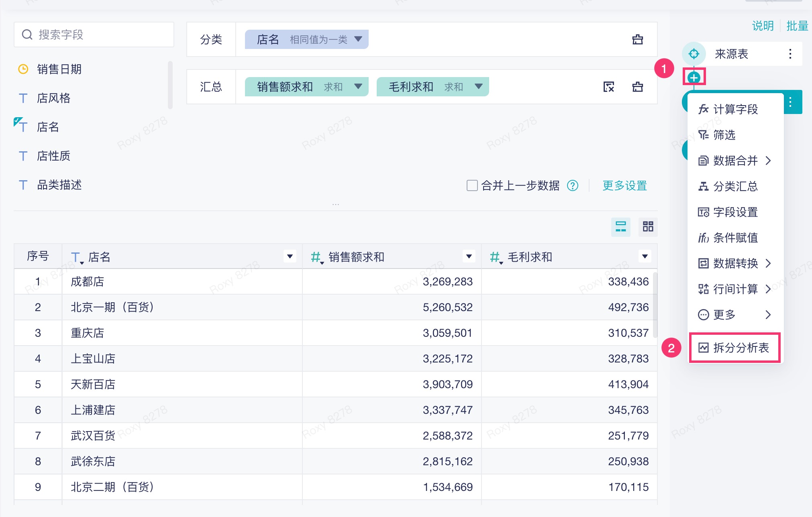Expand 数据合并 submenu

pos(734,161)
